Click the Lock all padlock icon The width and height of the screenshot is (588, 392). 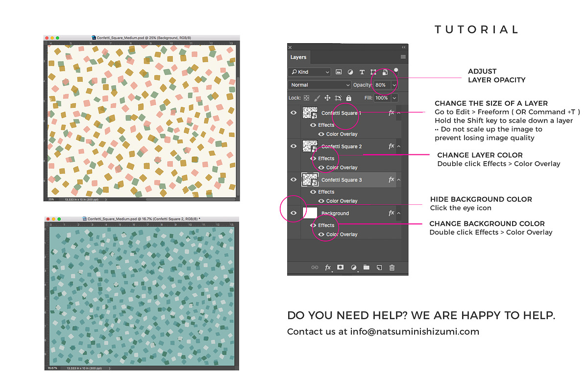349,98
